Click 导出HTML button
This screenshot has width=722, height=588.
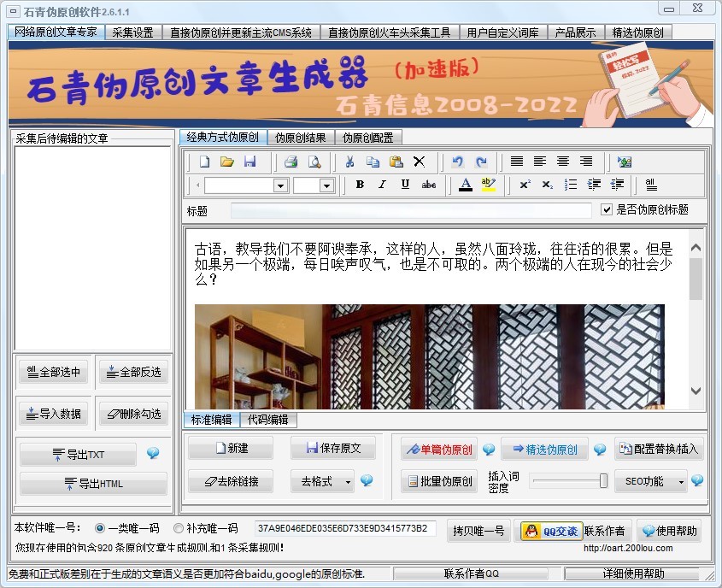pyautogui.click(x=93, y=484)
